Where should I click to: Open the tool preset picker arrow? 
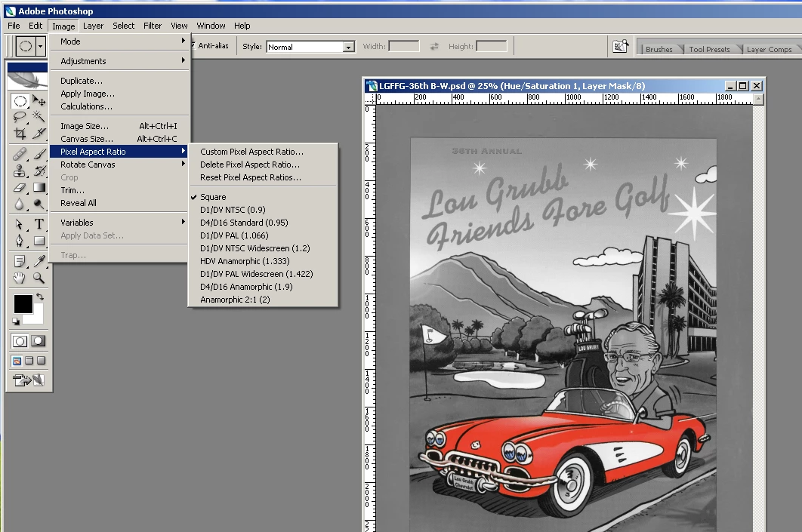(41, 46)
